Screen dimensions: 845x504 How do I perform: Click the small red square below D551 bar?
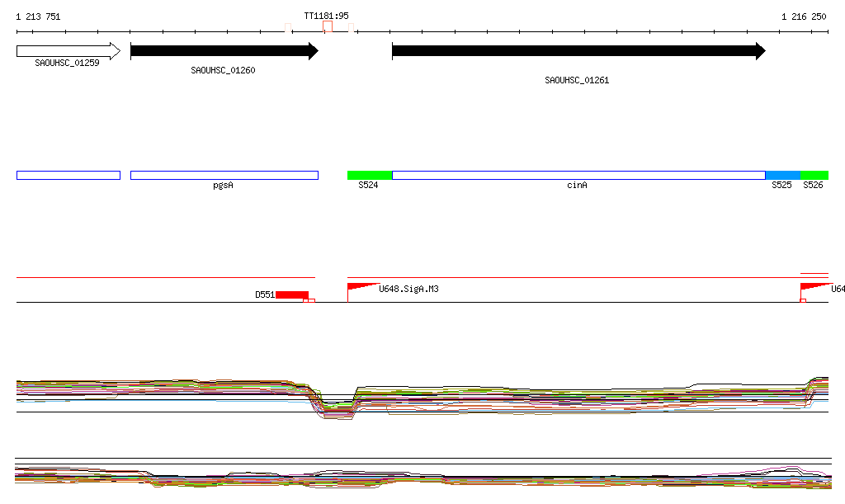pos(309,301)
